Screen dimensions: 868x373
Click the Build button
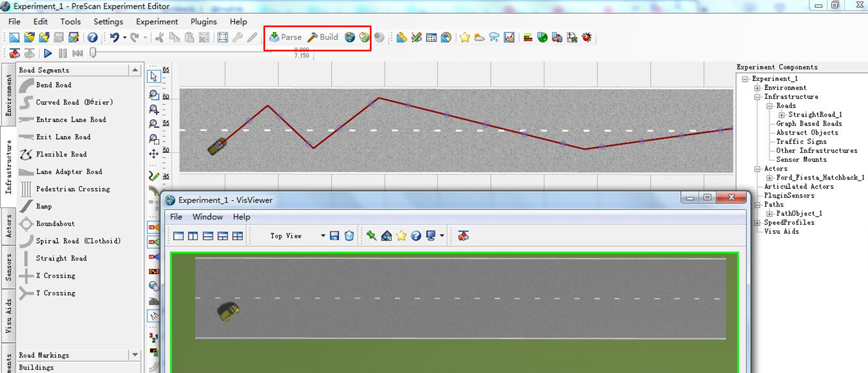323,37
